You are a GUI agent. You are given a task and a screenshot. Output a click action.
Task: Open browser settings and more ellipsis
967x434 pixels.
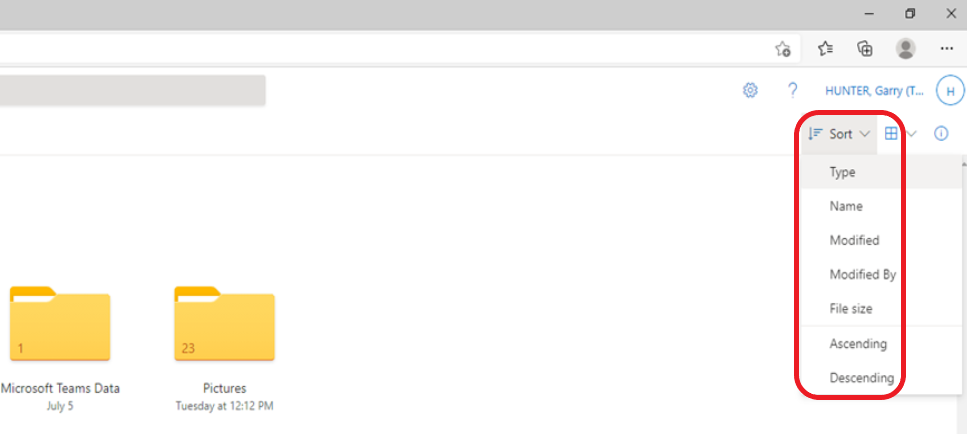point(946,48)
